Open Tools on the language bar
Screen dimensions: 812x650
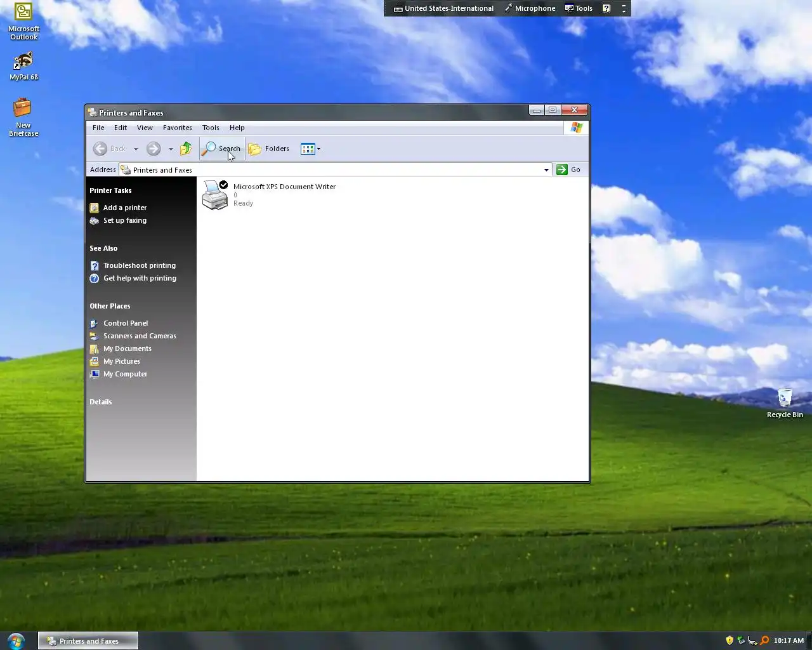[579, 8]
